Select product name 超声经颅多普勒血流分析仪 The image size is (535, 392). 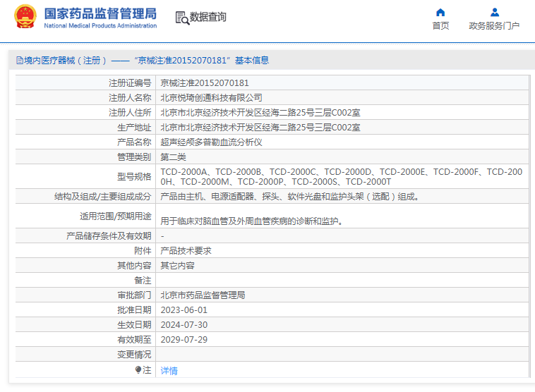211,142
